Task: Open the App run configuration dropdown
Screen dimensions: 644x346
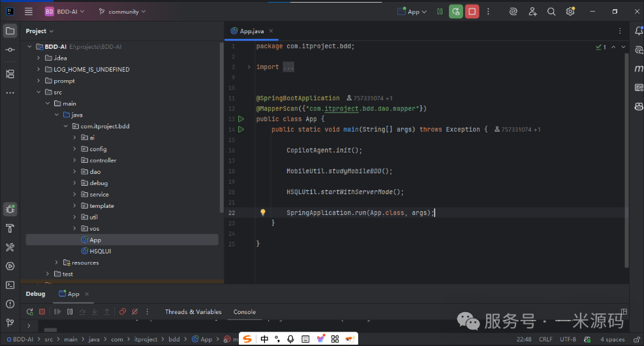Action: pos(412,12)
